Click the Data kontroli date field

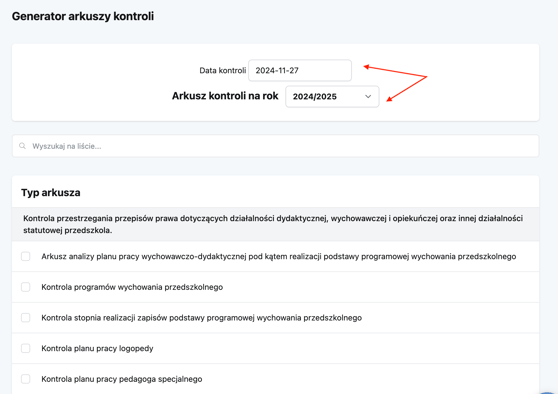300,70
